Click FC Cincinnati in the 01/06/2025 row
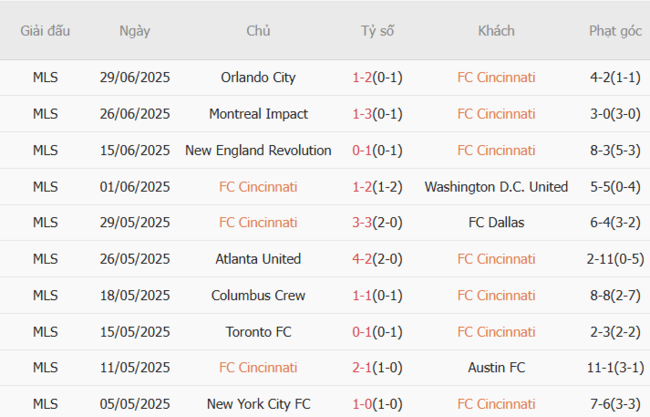The height and width of the screenshot is (417, 650). coord(258,186)
